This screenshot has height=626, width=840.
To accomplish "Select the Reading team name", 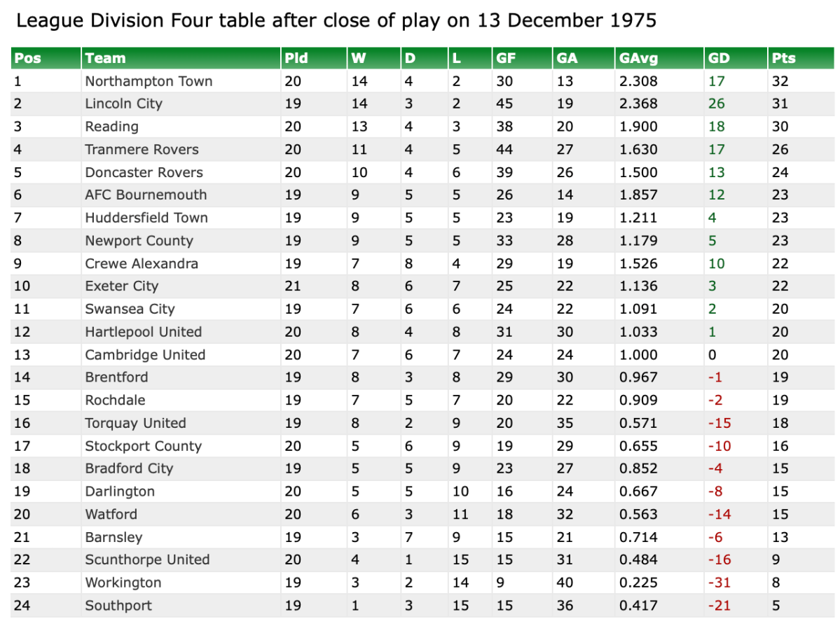I will tap(111, 127).
